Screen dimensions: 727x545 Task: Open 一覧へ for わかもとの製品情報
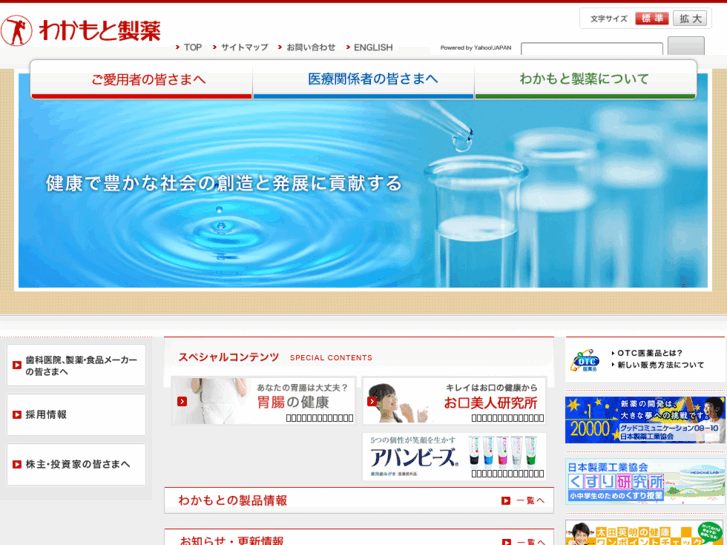530,500
